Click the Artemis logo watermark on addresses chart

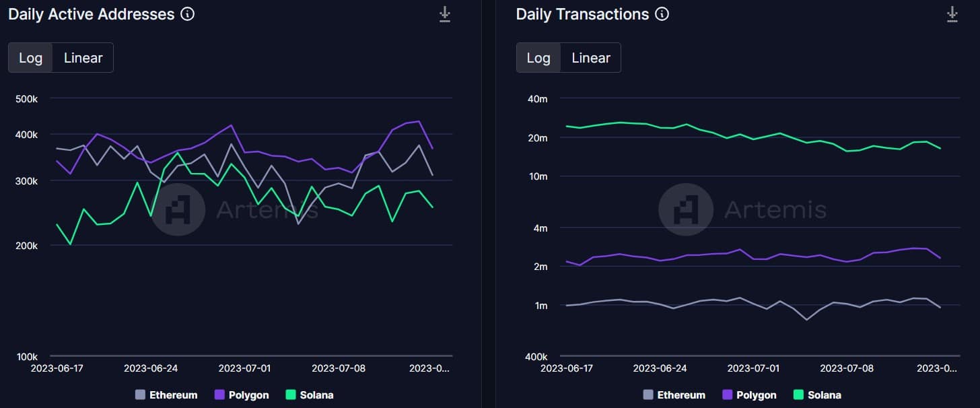pos(178,209)
